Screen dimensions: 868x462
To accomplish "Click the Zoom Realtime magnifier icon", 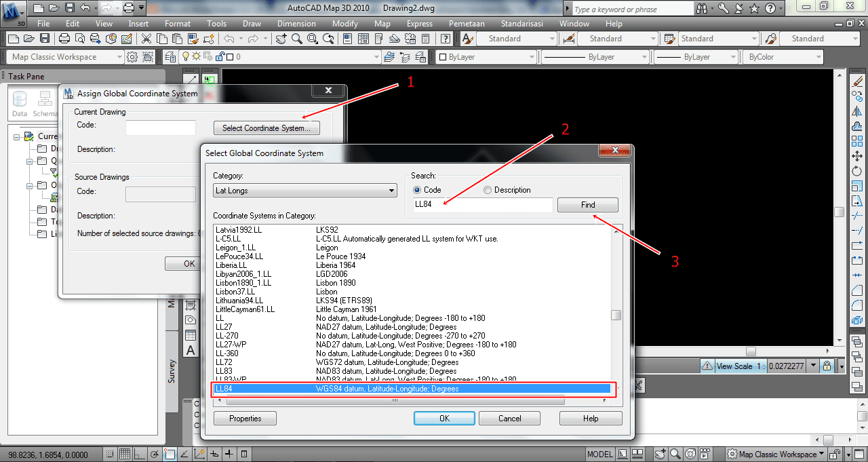I will (296, 39).
